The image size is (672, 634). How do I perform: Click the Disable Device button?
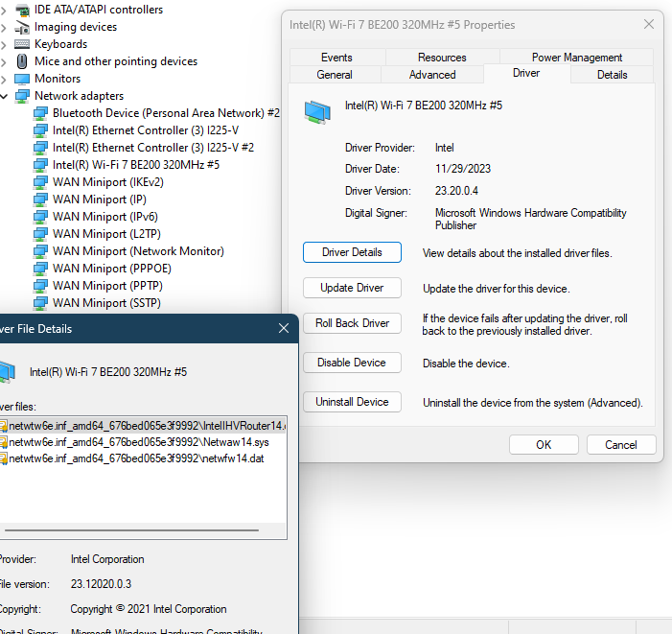pyautogui.click(x=352, y=363)
